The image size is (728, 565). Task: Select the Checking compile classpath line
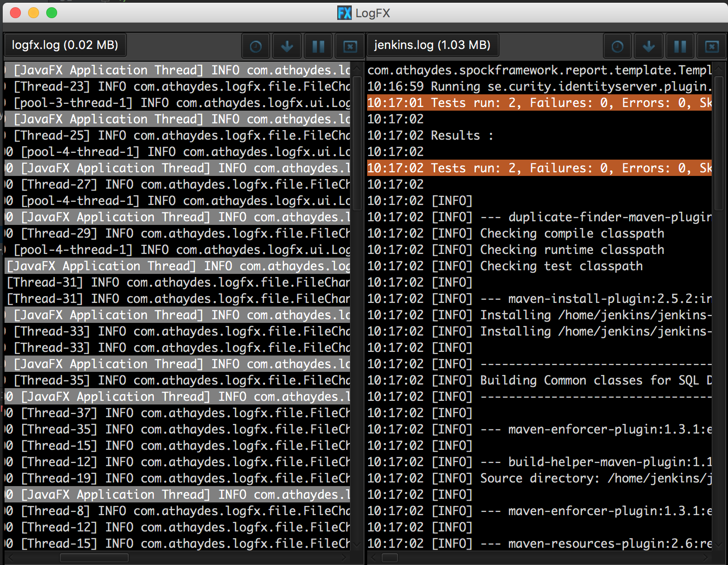tap(539, 234)
